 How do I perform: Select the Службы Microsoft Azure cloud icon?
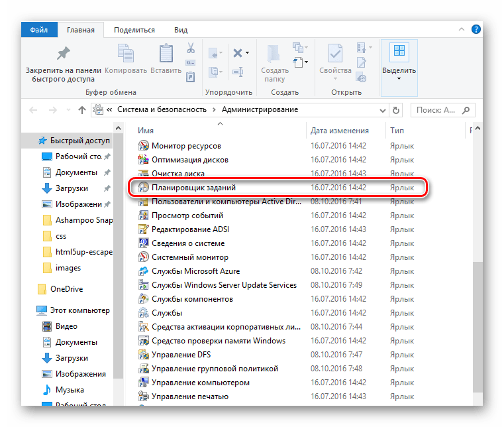(143, 271)
